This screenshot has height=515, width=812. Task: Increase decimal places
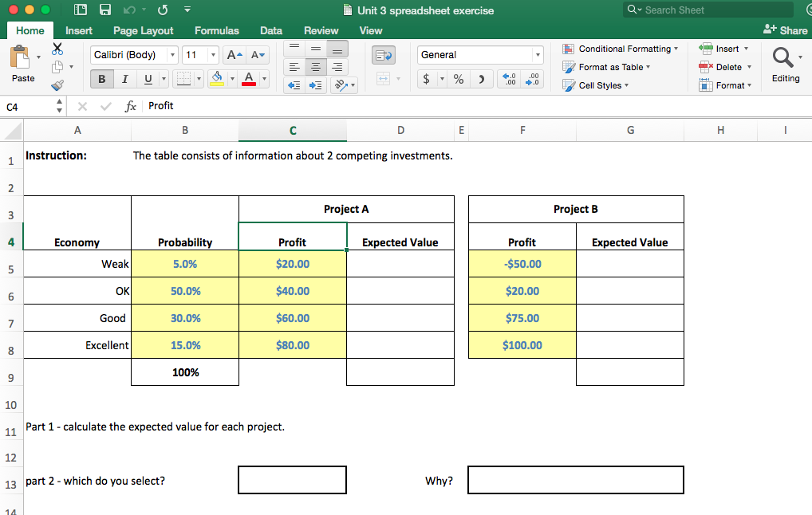tap(510, 79)
